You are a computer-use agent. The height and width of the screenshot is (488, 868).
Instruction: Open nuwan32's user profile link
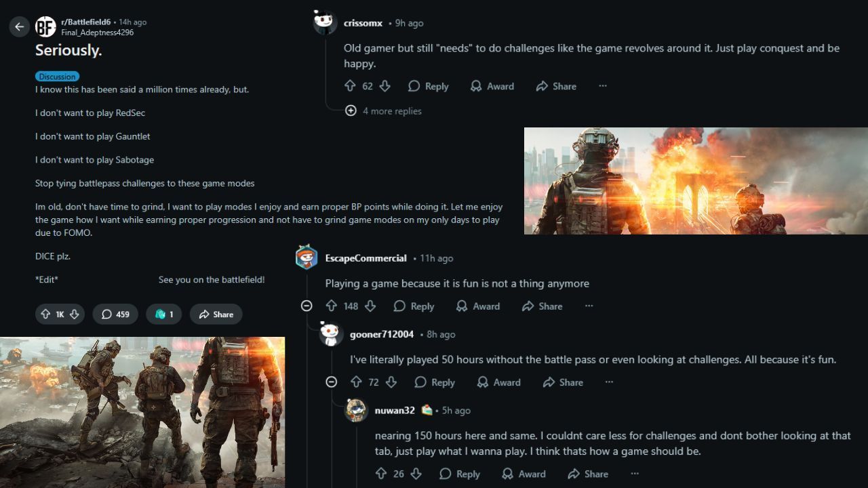(x=395, y=411)
